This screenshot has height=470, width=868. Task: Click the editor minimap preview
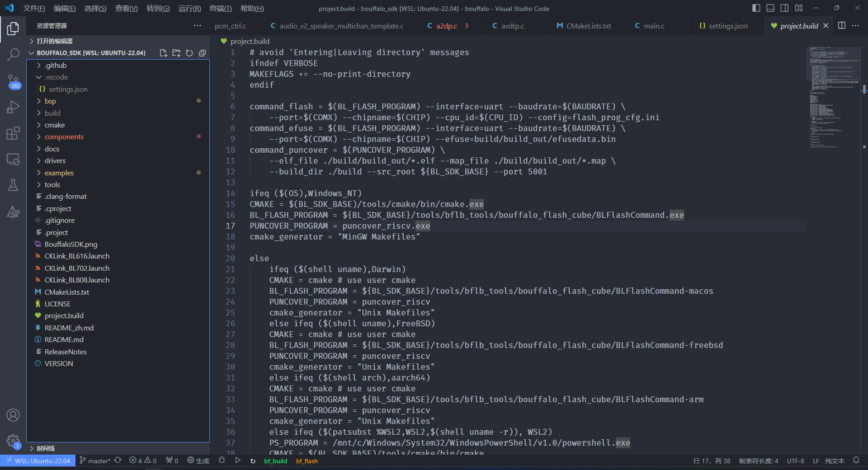tap(834, 97)
